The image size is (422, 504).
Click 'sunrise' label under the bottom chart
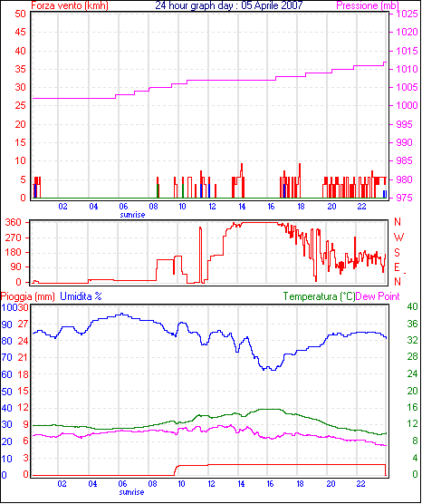[x=131, y=492]
